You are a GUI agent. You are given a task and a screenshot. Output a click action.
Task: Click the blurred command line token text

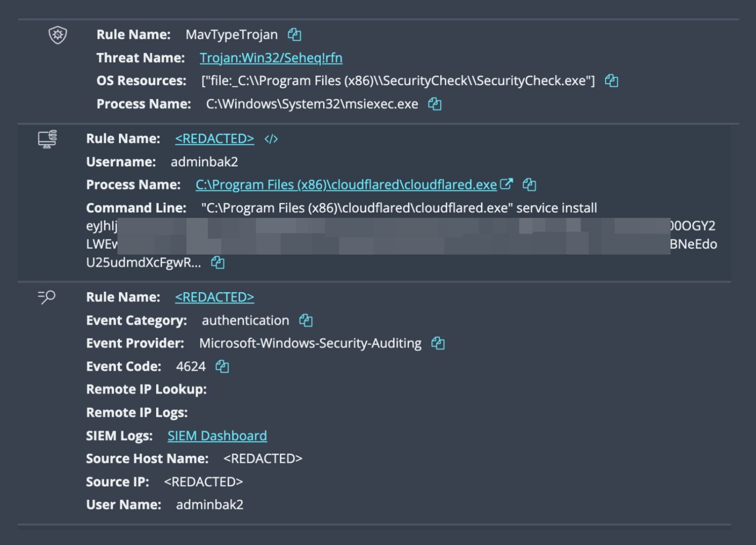click(393, 235)
